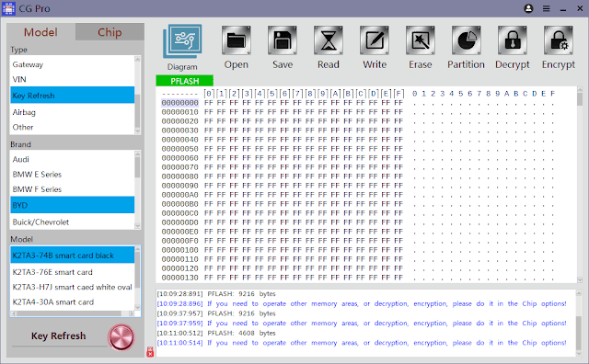This screenshot has height=364, width=589.
Task: Select K2TA3-74B smart card black model
Action: coord(72,256)
